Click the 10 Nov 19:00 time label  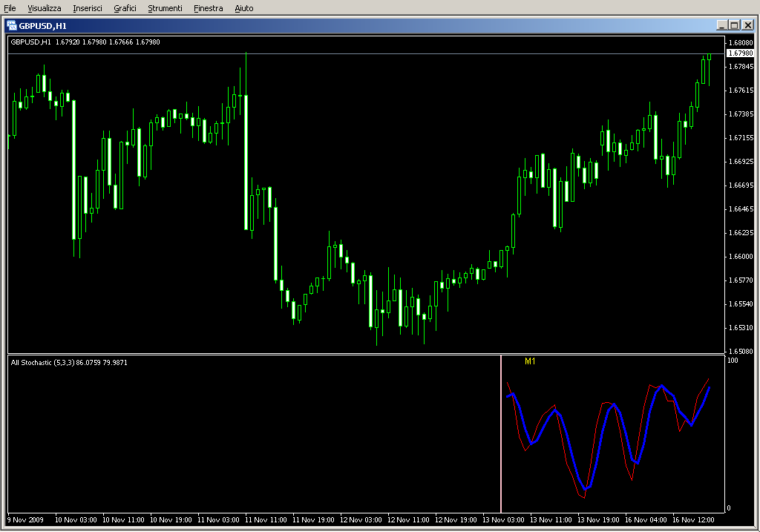tap(171, 520)
